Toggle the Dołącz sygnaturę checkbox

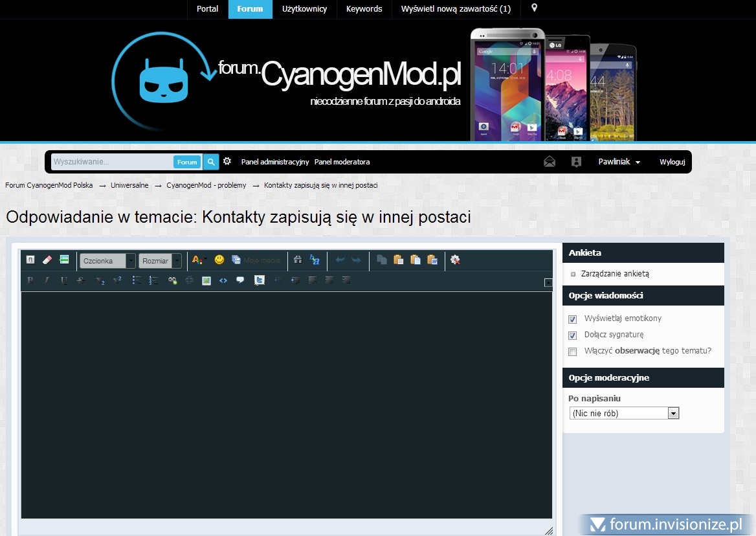coord(572,335)
